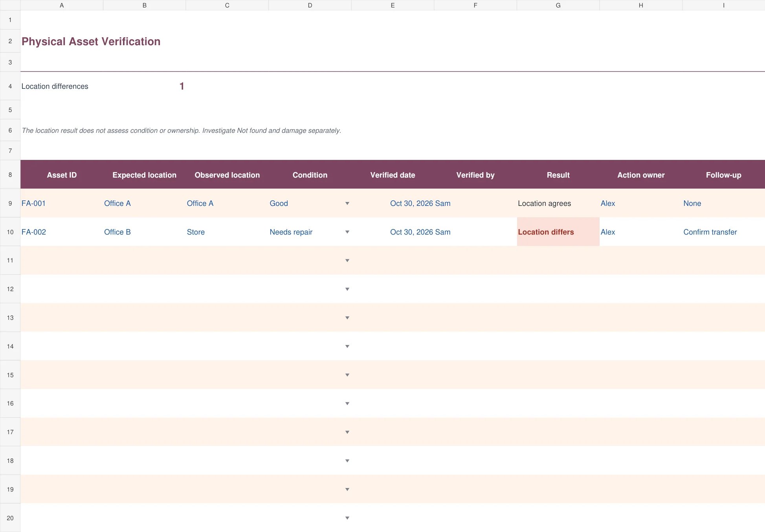Expand the Condition dropdown in row 17
Screen dimensions: 765x532
tap(347, 432)
